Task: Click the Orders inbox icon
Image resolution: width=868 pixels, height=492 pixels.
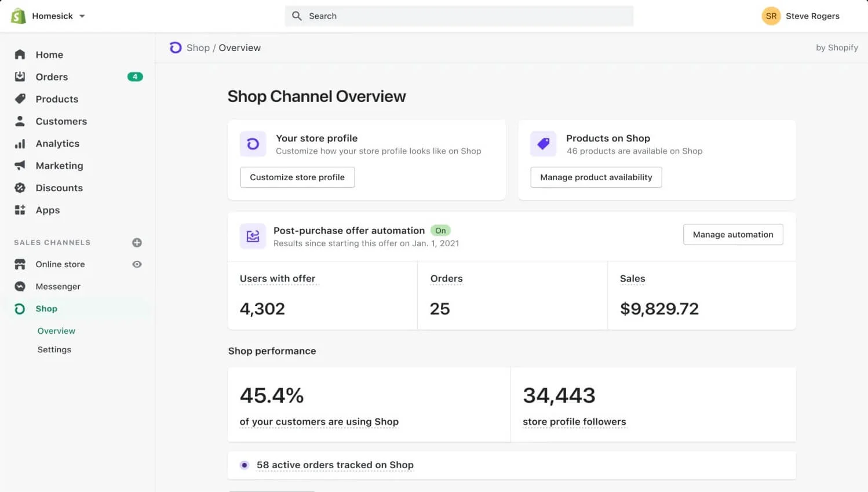Action: pyautogui.click(x=20, y=76)
